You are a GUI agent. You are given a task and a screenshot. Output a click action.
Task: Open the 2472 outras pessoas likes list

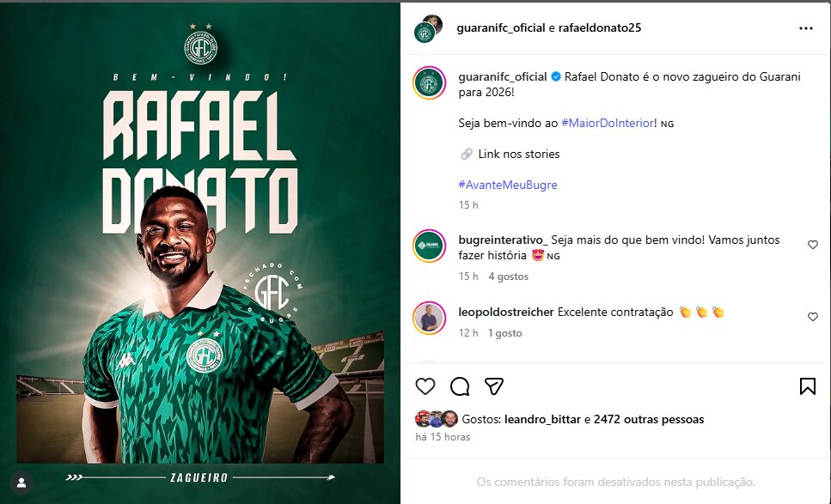[649, 419]
